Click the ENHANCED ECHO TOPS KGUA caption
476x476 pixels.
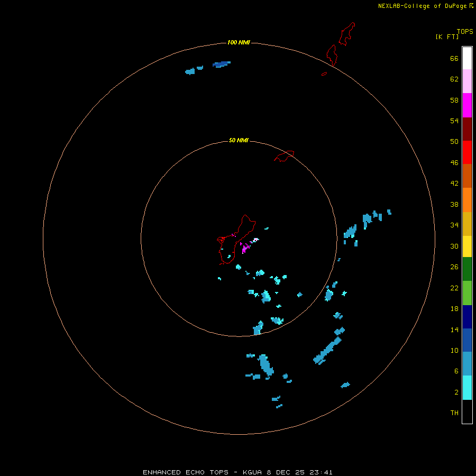pos(237,472)
